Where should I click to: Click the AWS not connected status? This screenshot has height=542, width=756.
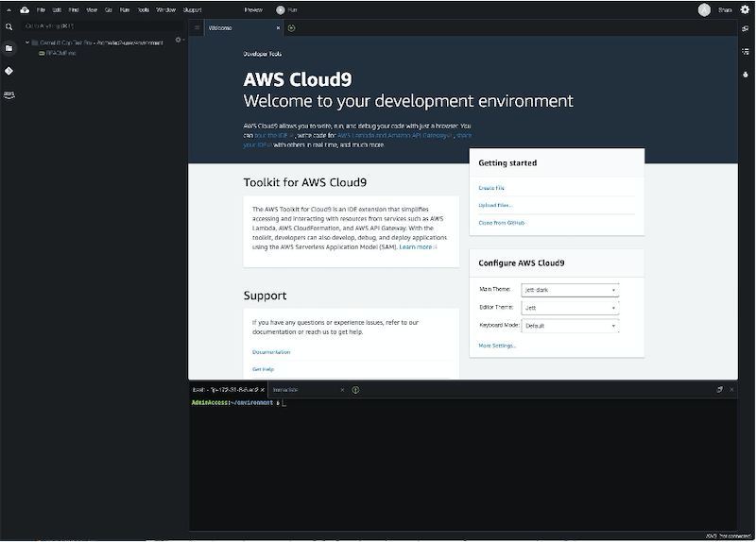pos(728,535)
